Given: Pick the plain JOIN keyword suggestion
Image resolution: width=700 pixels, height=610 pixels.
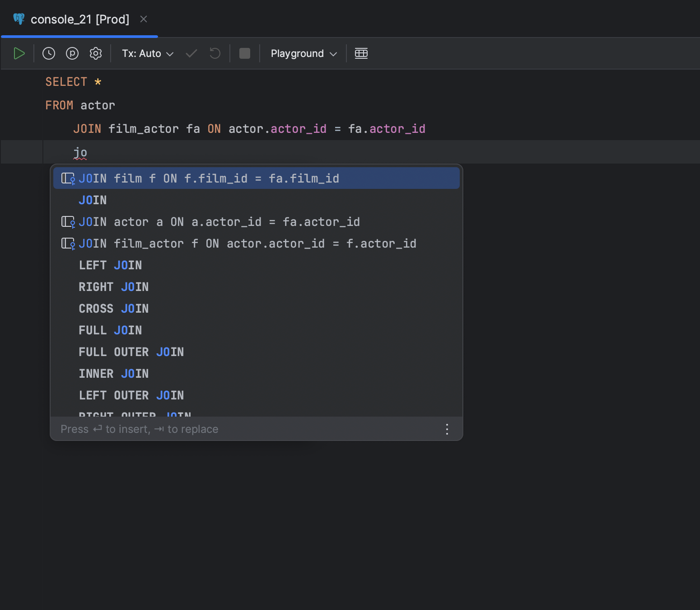Looking at the screenshot, I should point(93,200).
